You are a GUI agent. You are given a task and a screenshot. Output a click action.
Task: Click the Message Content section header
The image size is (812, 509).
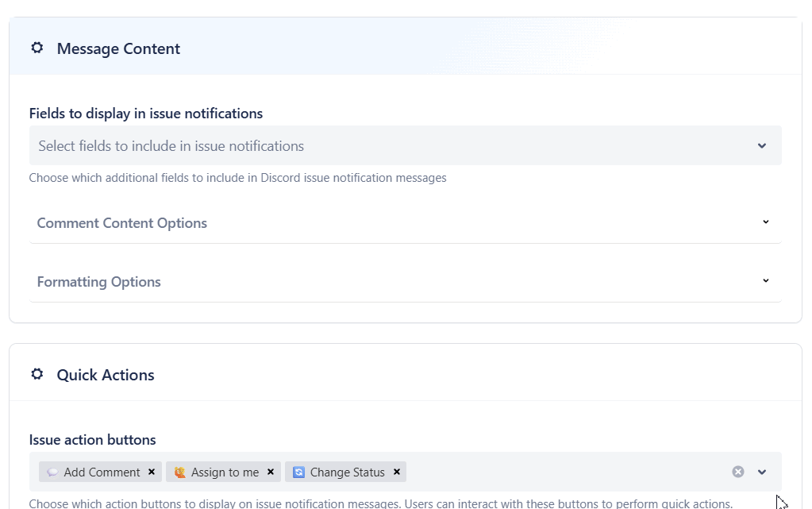(x=117, y=48)
